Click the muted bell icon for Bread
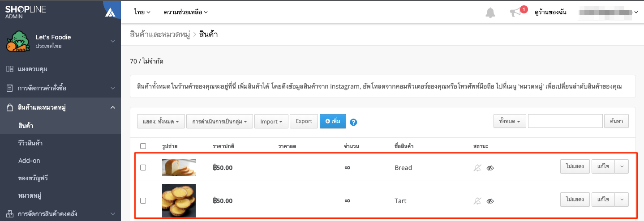 (477, 168)
